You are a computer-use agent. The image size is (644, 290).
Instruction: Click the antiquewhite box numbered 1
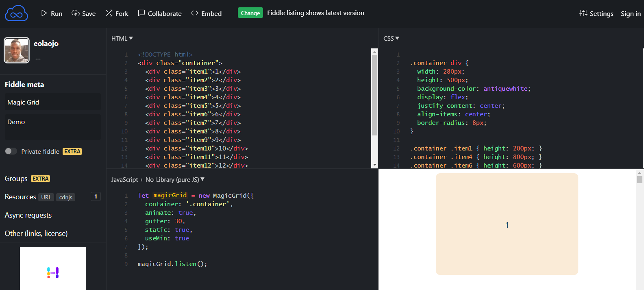click(507, 224)
